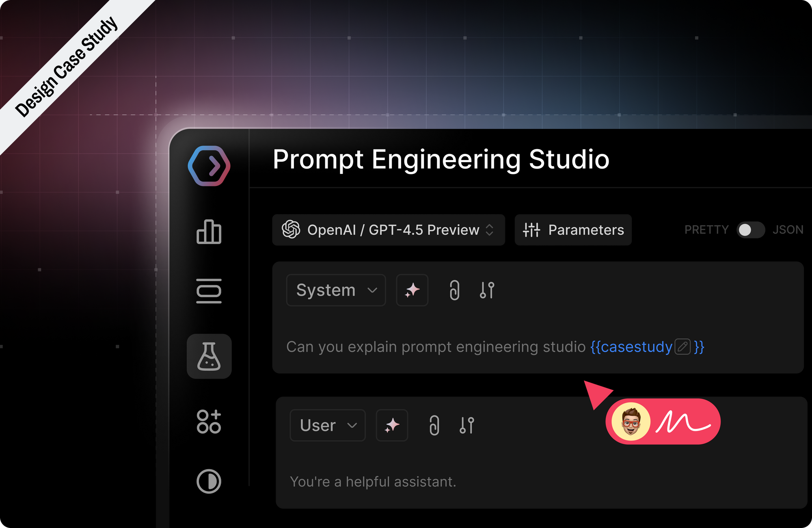812x528 pixels.
Task: Attach a file in the System message block
Action: (454, 290)
